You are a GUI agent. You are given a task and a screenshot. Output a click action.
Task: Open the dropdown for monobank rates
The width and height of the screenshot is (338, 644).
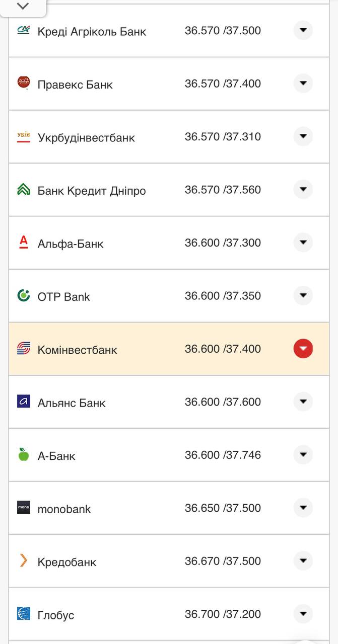tap(303, 508)
